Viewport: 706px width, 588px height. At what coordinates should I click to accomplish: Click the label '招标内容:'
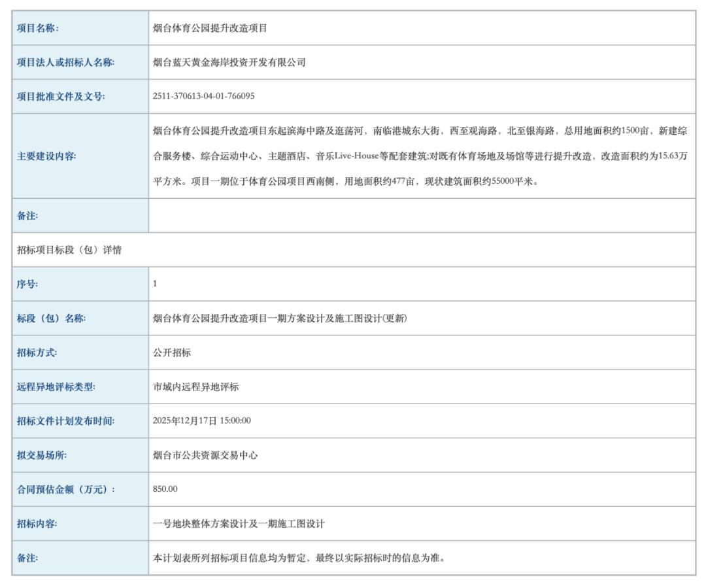click(37, 523)
